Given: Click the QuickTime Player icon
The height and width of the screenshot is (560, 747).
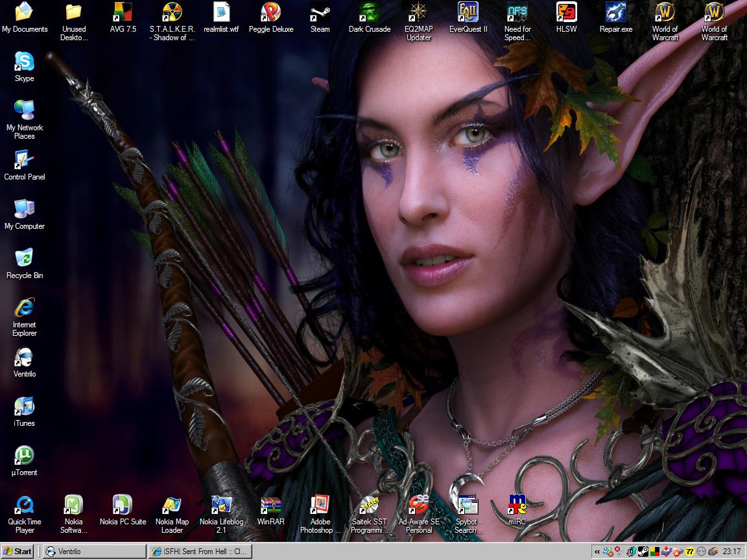Looking at the screenshot, I should pos(24,514).
